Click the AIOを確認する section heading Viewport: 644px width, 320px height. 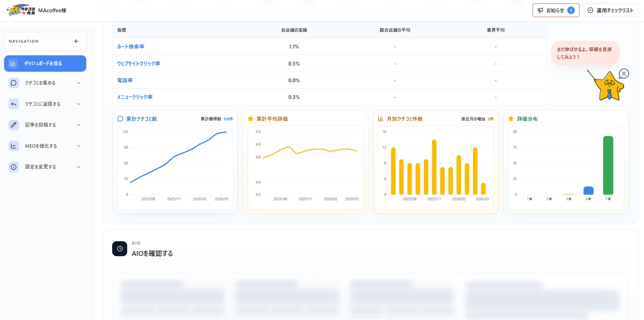pyautogui.click(x=152, y=253)
